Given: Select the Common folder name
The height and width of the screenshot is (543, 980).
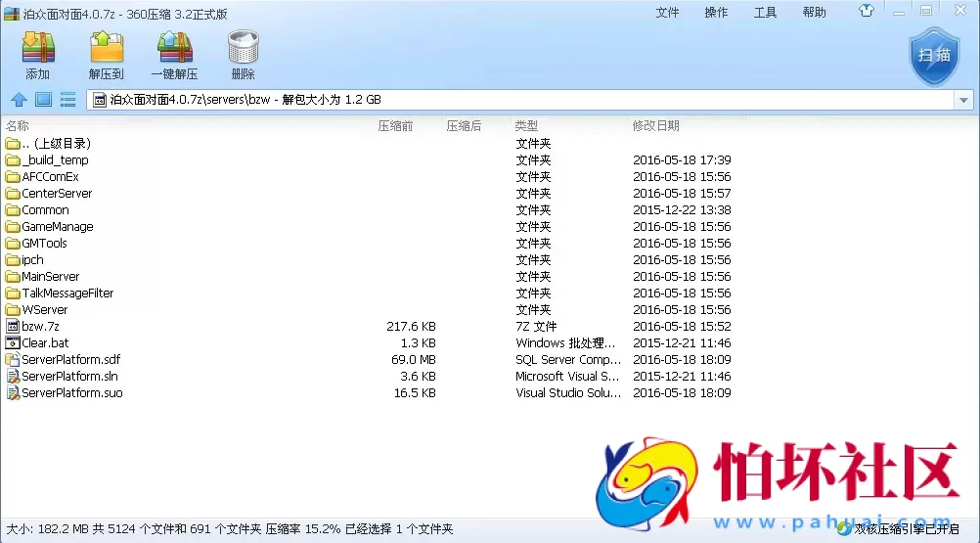Looking at the screenshot, I should pos(45,210).
